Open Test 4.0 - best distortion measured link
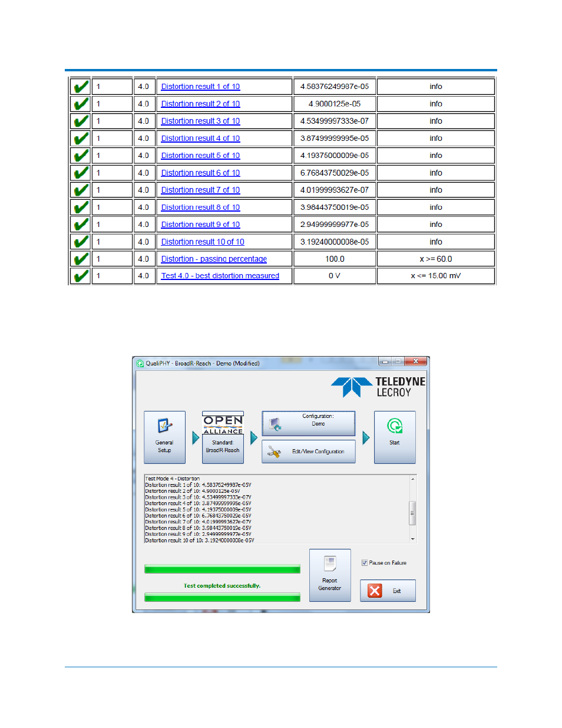The image size is (562, 728). pos(220,276)
